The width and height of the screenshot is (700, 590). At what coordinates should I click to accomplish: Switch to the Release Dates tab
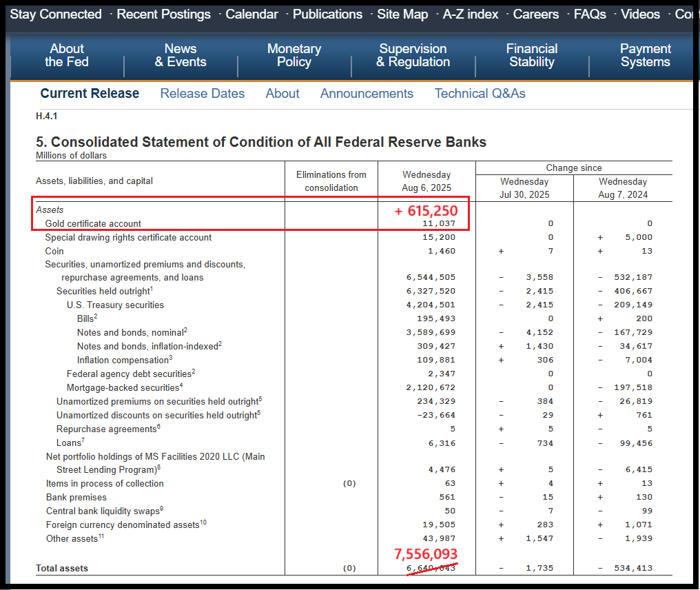203,94
